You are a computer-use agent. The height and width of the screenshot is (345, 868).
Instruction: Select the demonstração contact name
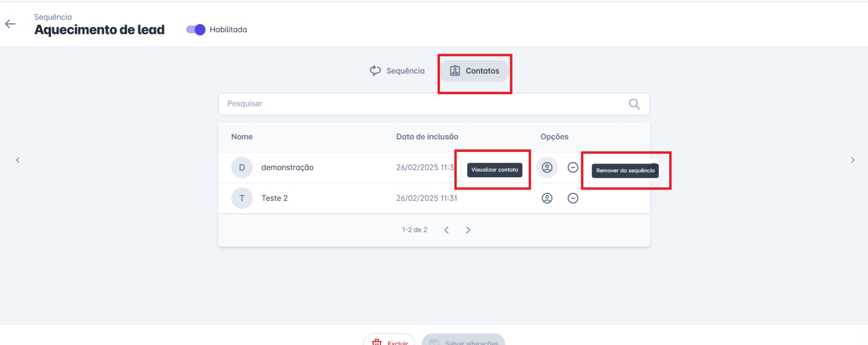click(x=287, y=168)
